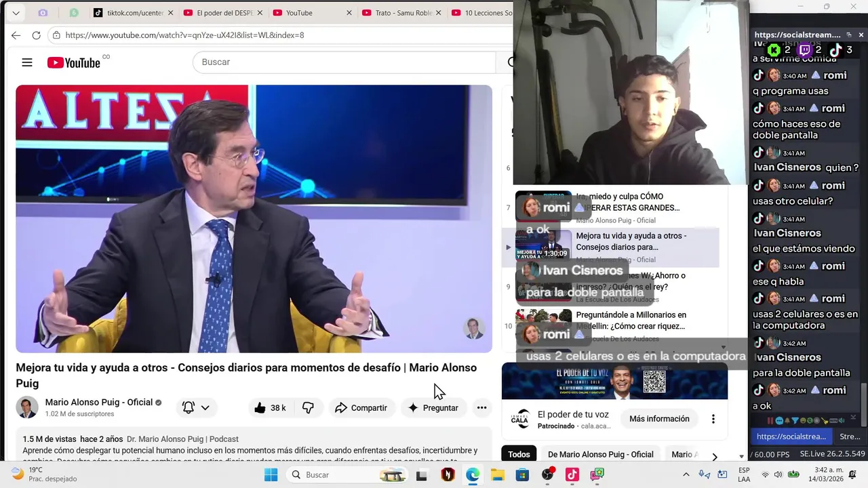The image size is (868, 488).
Task: Click the volume icon in system tray
Action: pos(778,474)
